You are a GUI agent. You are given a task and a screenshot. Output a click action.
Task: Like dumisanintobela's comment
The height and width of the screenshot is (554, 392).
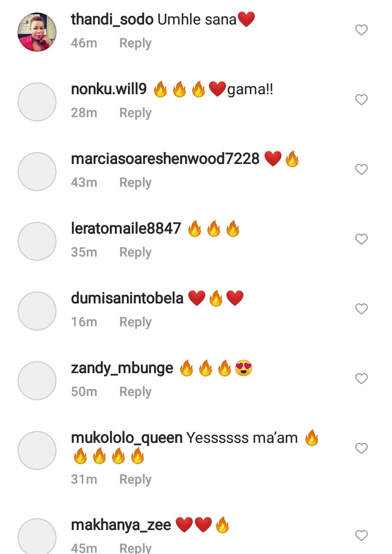(362, 309)
